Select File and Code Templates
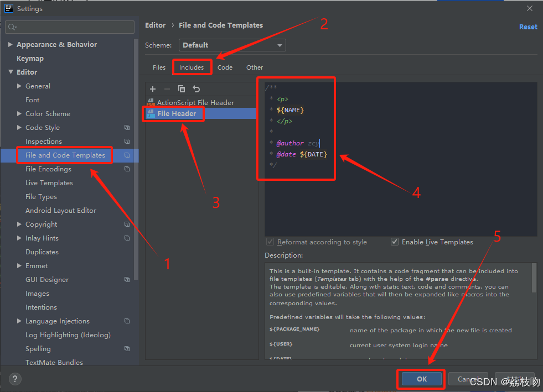The height and width of the screenshot is (392, 543). point(65,155)
